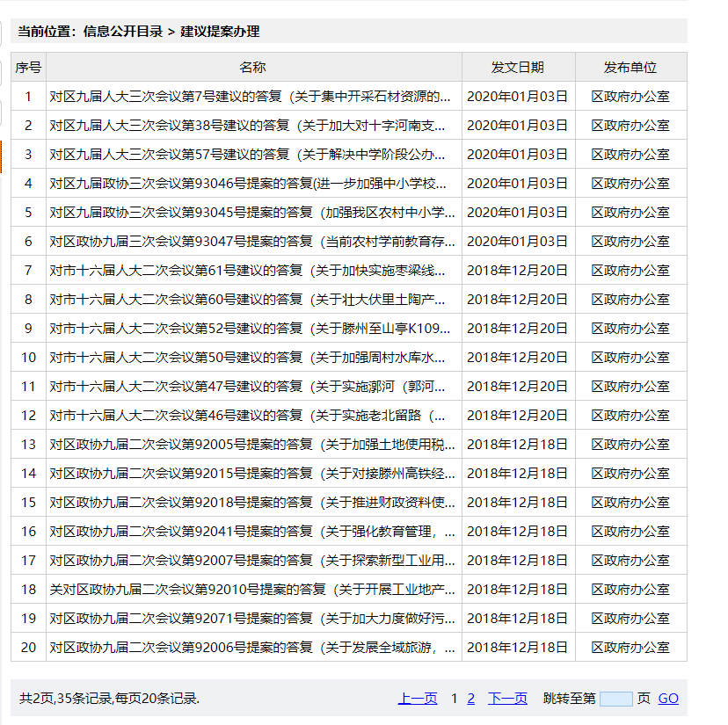The height and width of the screenshot is (725, 728).
Task: Open row 11 title 第47号建议的答复
Action: (x=247, y=387)
